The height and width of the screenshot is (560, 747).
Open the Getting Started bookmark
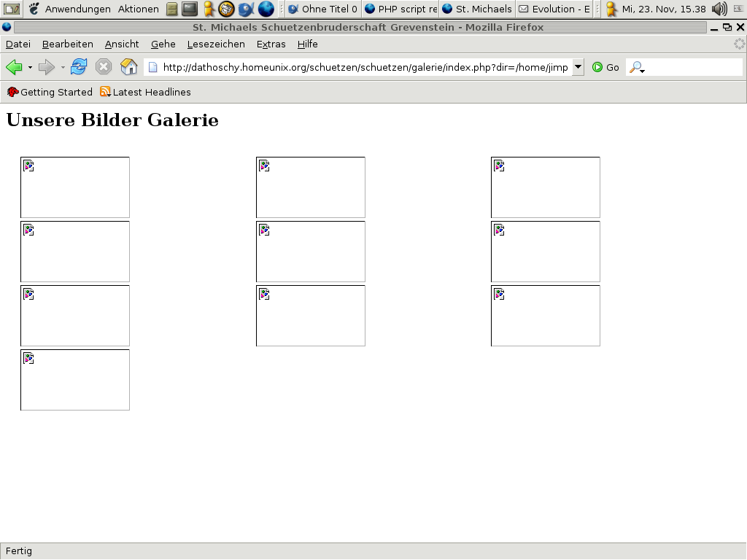click(50, 92)
